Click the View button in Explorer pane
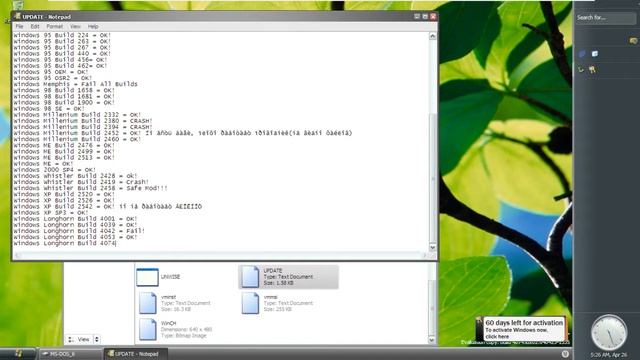This screenshot has width=640, height=360. (80, 339)
